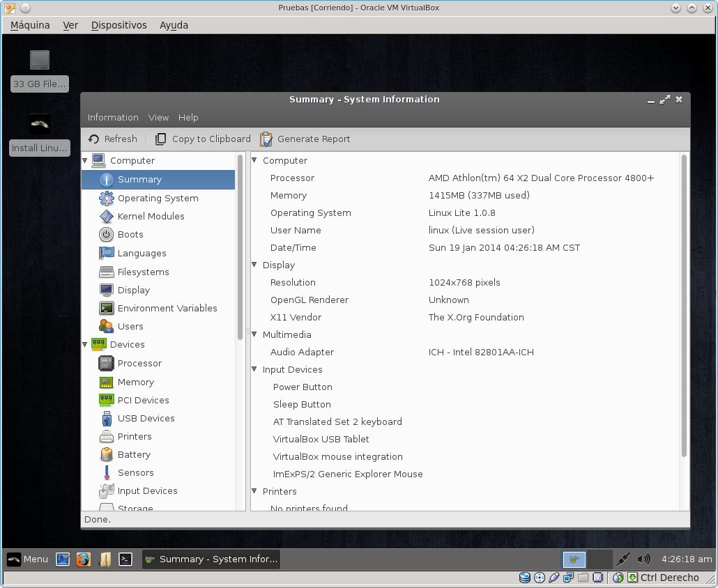Open the Information menu
Viewport: 718px width, 588px height.
(113, 118)
